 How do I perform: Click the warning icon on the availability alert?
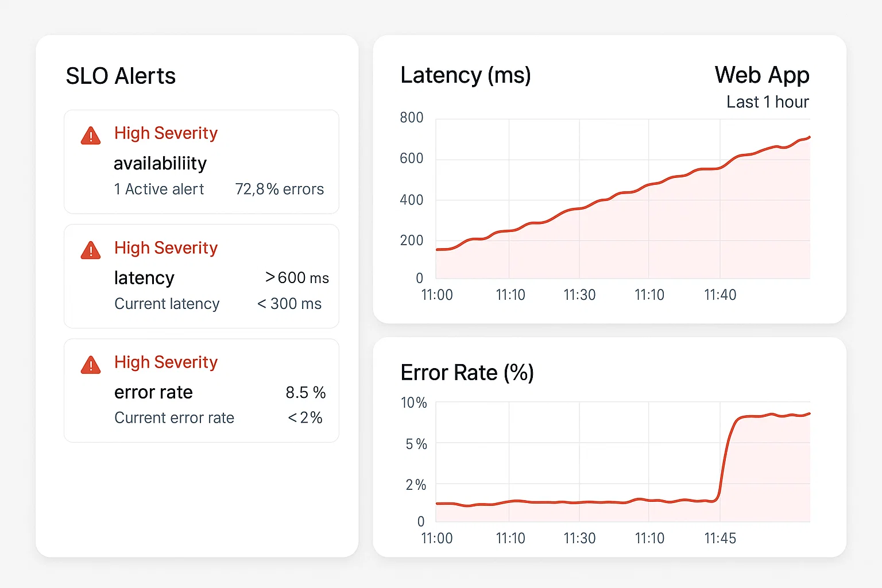(91, 136)
